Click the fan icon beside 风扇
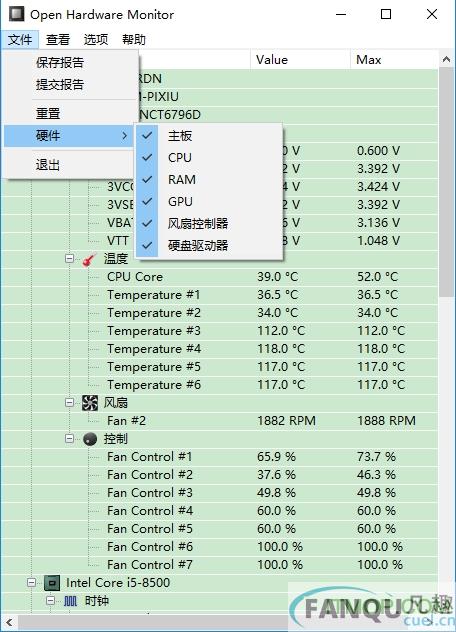This screenshot has width=456, height=632. point(90,403)
